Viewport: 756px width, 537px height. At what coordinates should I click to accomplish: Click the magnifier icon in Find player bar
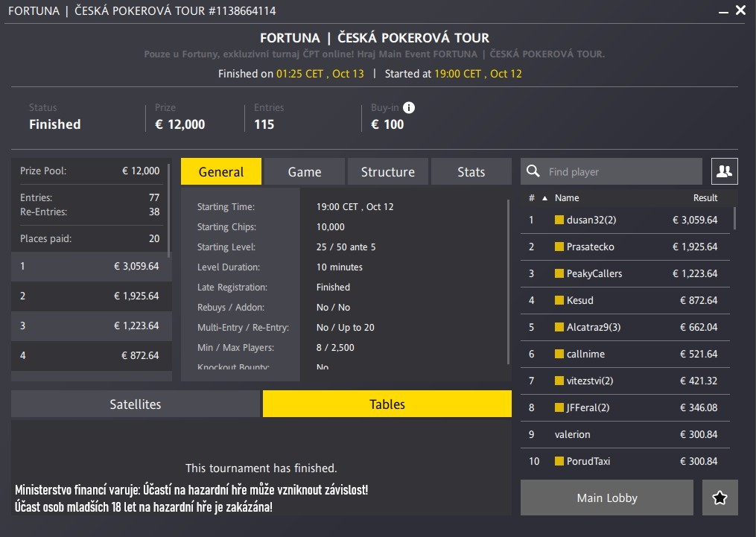pos(533,171)
